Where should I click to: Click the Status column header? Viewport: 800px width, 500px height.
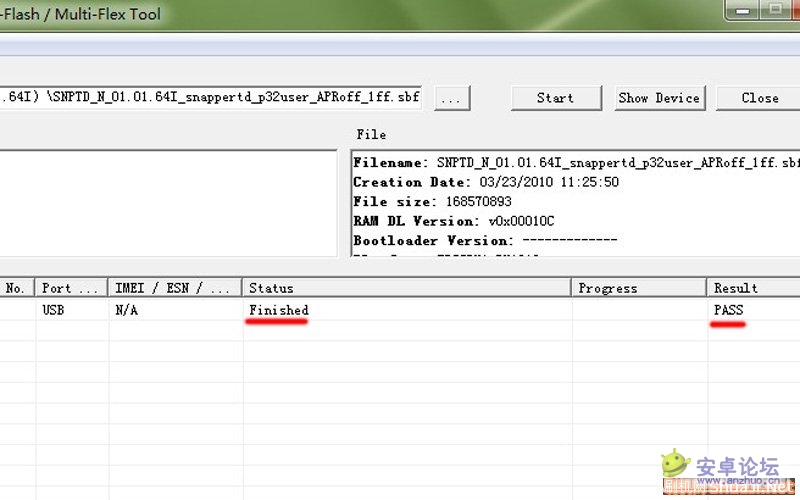click(x=406, y=288)
